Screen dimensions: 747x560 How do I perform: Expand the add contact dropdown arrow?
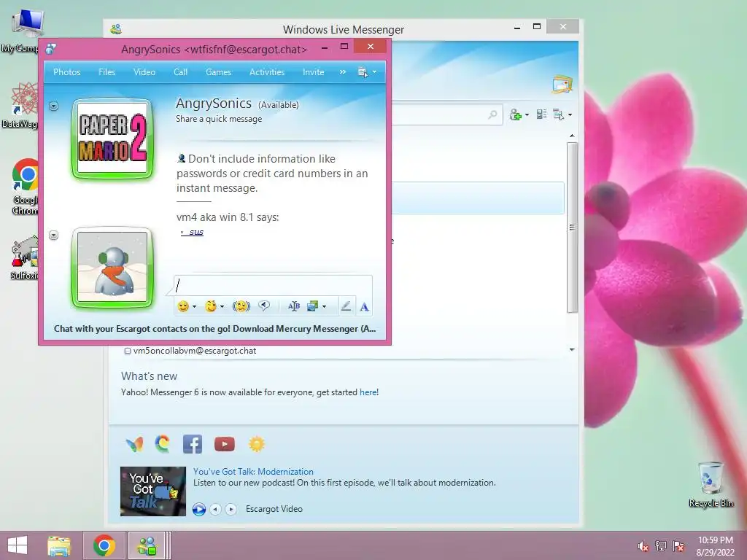527,114
